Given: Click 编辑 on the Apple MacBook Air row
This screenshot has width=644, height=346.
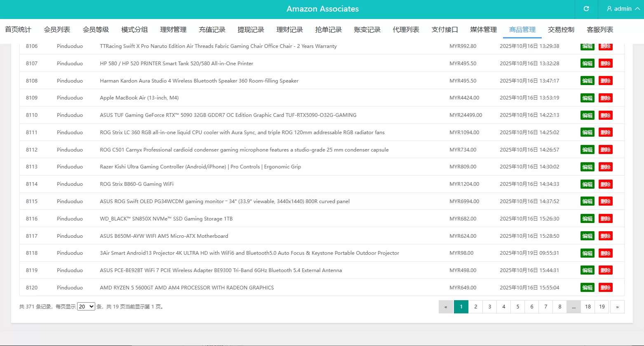Looking at the screenshot, I should pos(587,98).
